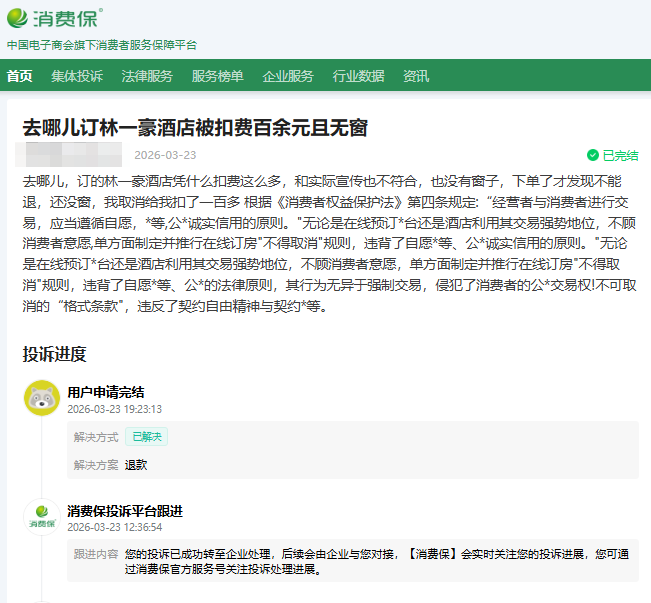Open the 首页 navigation tab
This screenshot has width=651, height=603.
pos(20,76)
